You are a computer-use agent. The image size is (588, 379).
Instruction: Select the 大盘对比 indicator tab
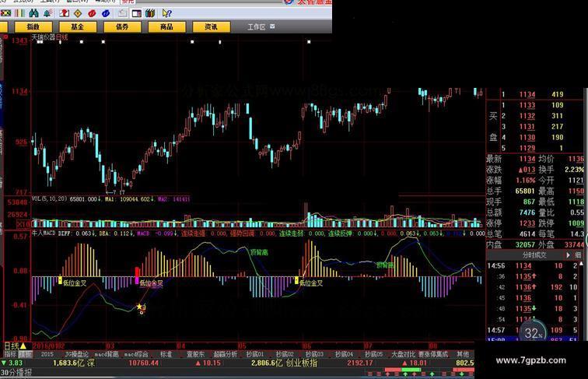click(404, 354)
